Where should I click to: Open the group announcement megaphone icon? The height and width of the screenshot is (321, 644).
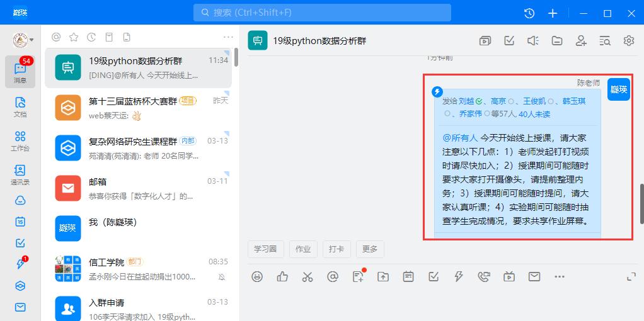coord(533,41)
